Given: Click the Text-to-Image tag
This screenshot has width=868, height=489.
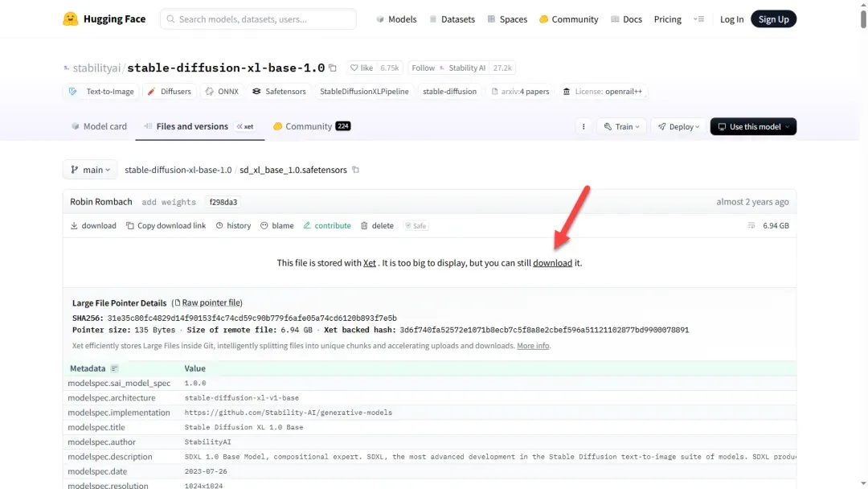Looking at the screenshot, I should tap(102, 92).
